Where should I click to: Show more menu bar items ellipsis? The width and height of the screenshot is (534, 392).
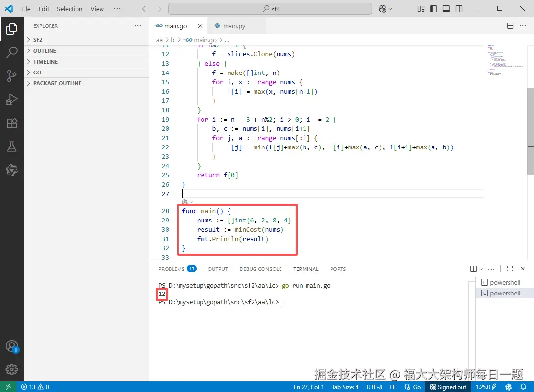(117, 9)
